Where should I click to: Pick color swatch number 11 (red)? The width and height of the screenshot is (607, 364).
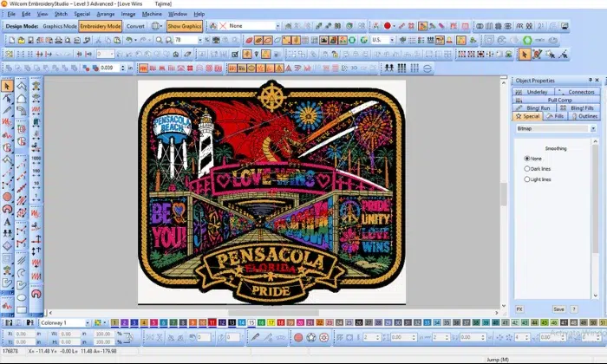click(x=212, y=322)
